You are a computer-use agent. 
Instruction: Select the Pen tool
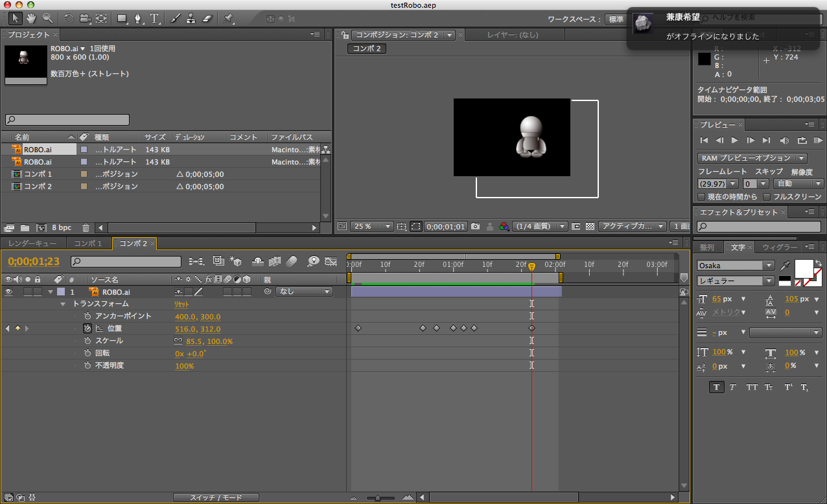(x=139, y=18)
